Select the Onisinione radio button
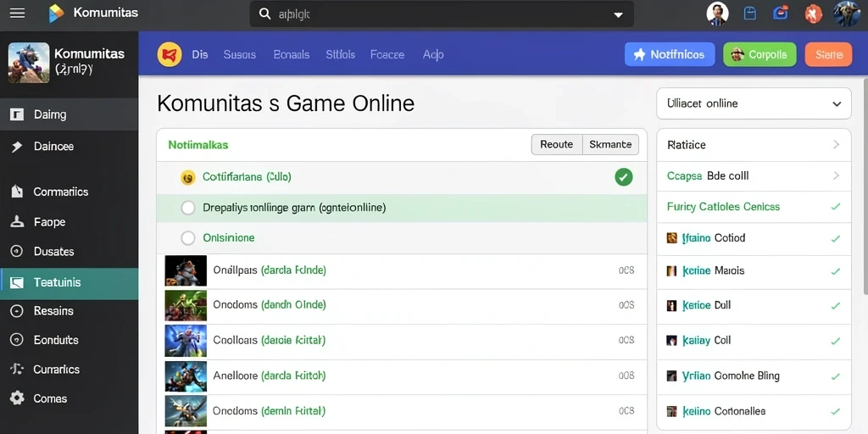Viewport: 868px width, 434px height. [x=188, y=238]
